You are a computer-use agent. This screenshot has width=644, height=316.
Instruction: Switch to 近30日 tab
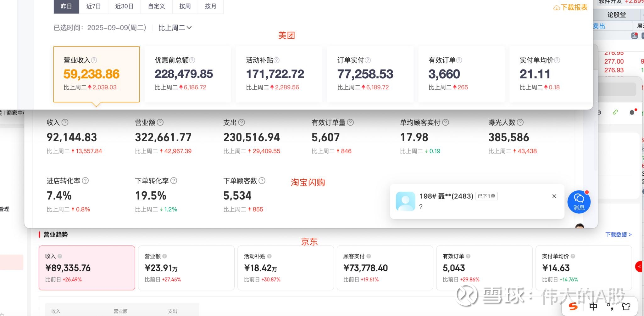click(124, 6)
